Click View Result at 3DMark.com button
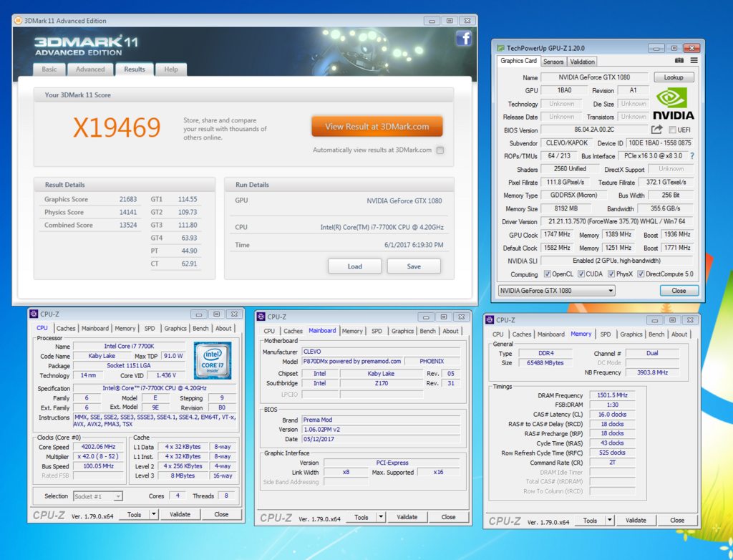 (x=377, y=127)
